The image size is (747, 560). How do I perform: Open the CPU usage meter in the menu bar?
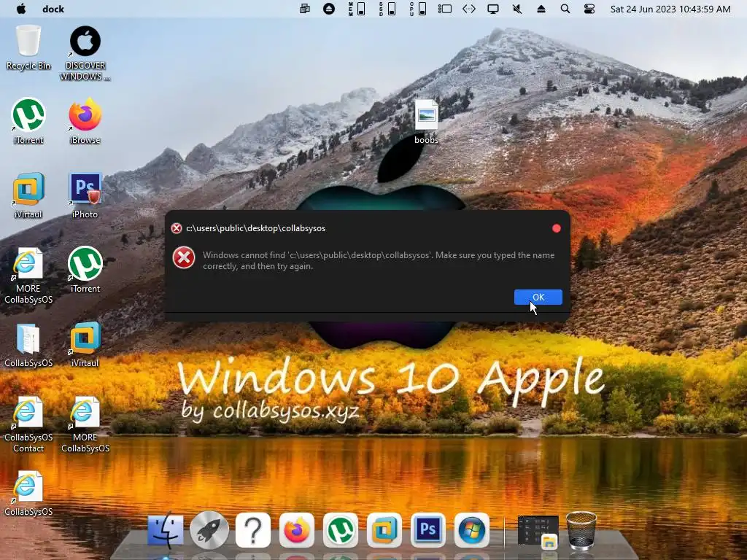418,9
